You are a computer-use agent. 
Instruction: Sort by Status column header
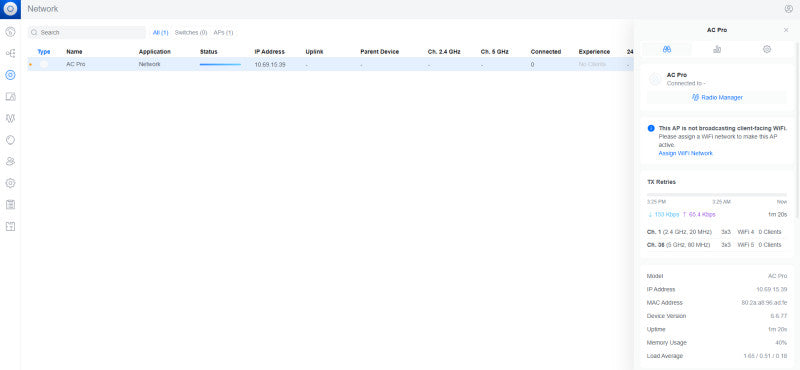point(209,52)
